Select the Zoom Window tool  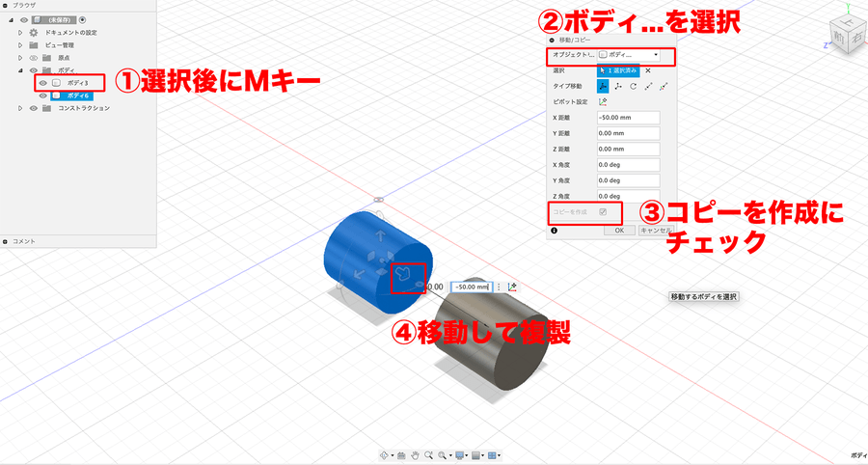coord(442,455)
